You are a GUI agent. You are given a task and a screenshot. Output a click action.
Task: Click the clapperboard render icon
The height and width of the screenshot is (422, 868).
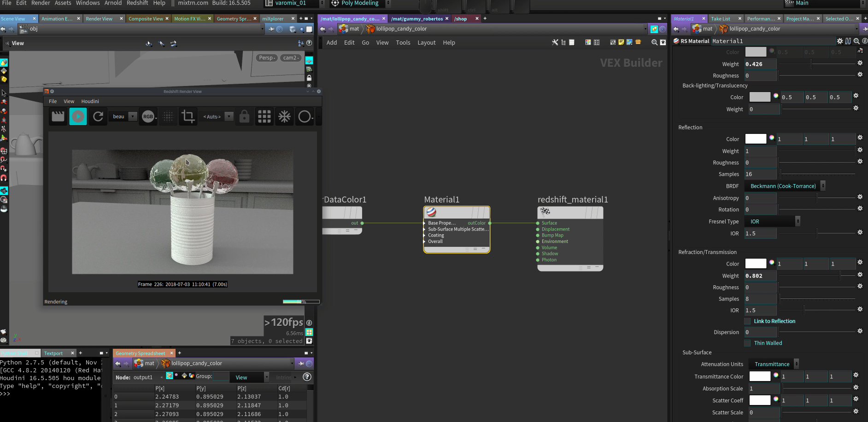tap(58, 116)
